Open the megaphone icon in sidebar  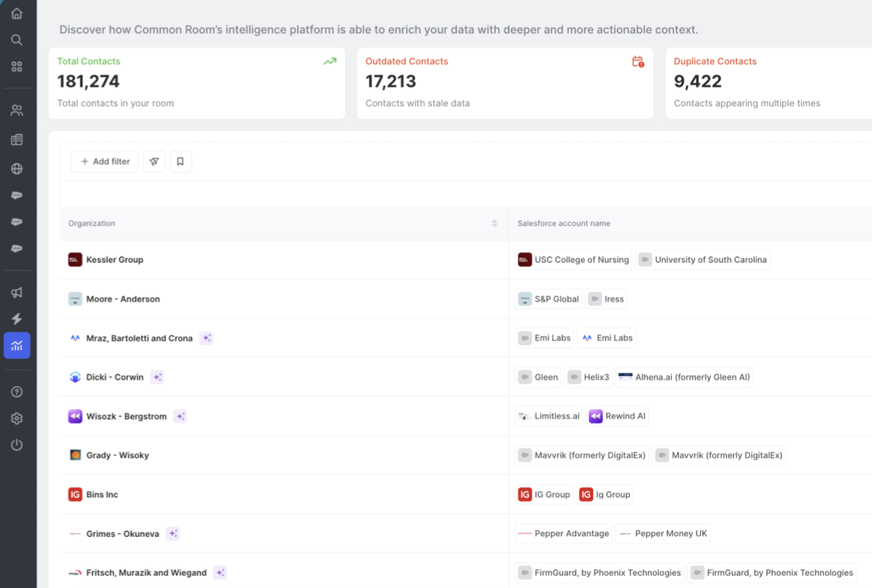[17, 292]
